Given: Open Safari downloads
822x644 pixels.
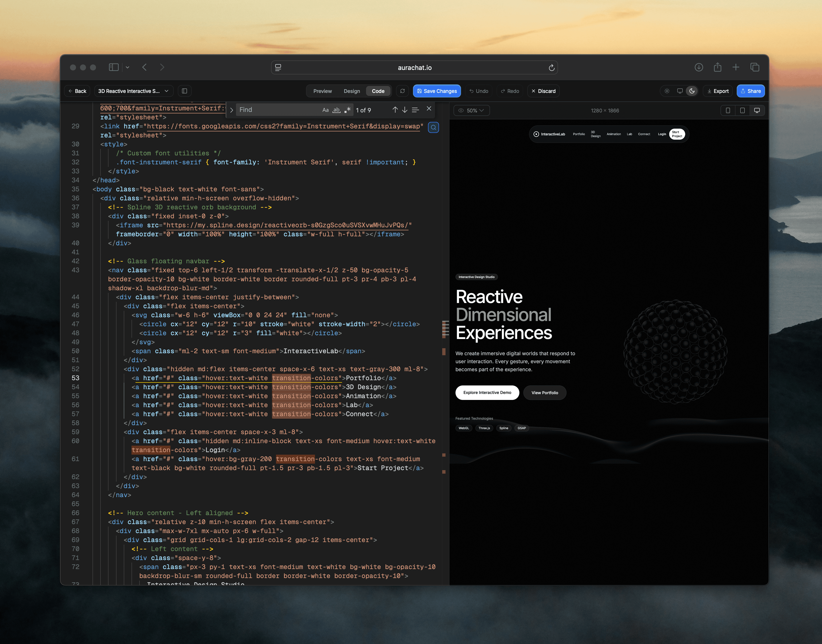Looking at the screenshot, I should tap(699, 67).
